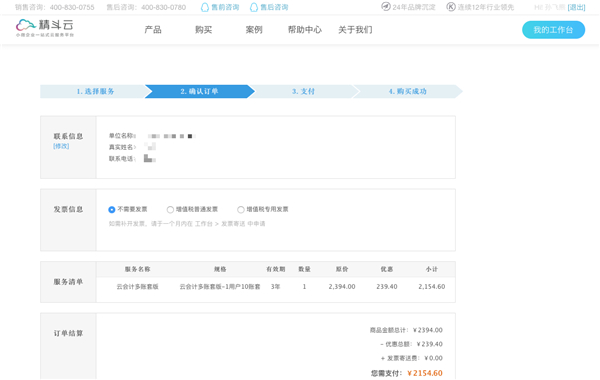Click the 售后咨询 QQ penguin icon
Viewport: 600px width, 380px height.
click(x=254, y=7)
